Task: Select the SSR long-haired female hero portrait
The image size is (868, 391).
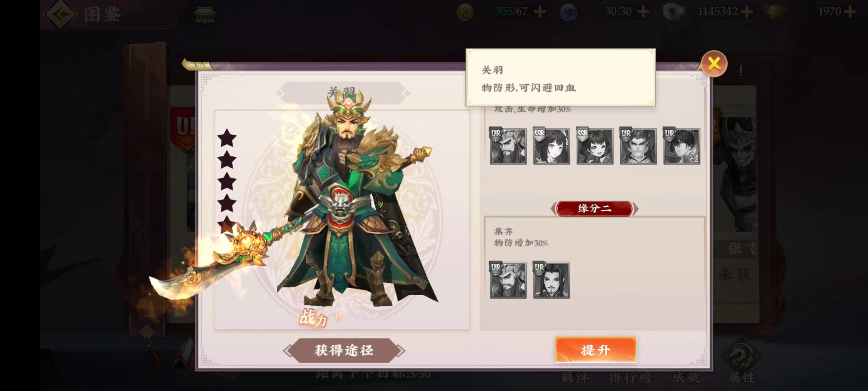Action: [x=551, y=146]
